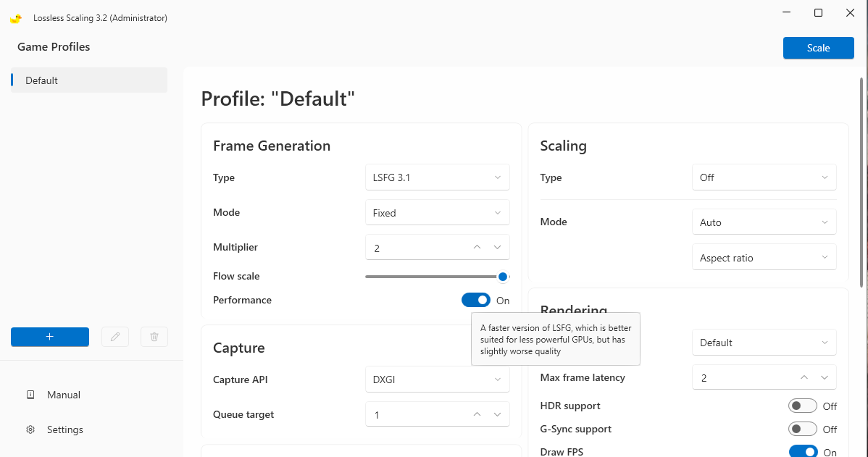Open Capture API dropdown showing DXGI
Viewport: 868px width, 457px height.
click(x=438, y=380)
